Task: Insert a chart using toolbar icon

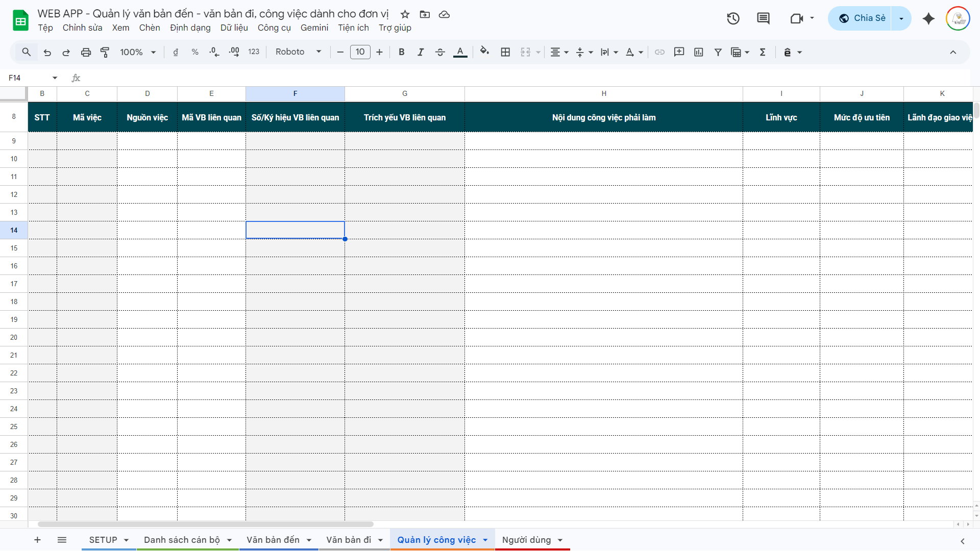Action: click(699, 52)
